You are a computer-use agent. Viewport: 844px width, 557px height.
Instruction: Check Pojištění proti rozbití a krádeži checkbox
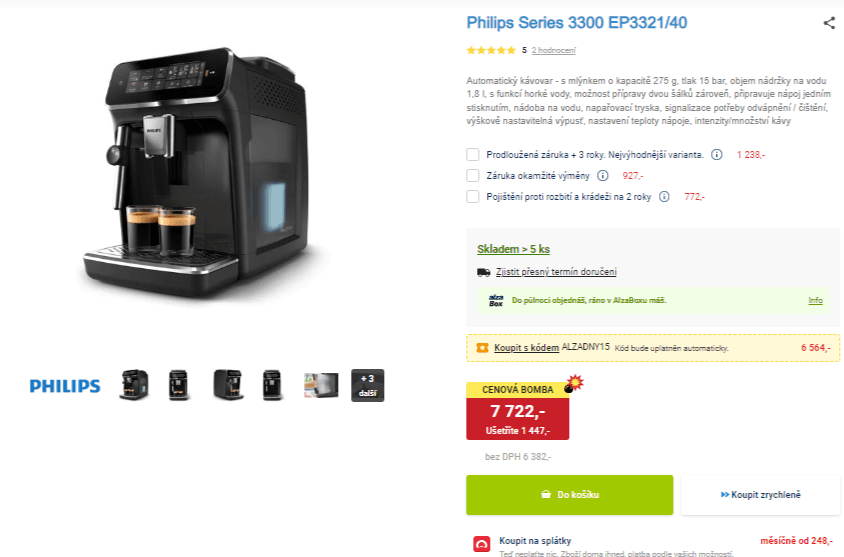[473, 196]
